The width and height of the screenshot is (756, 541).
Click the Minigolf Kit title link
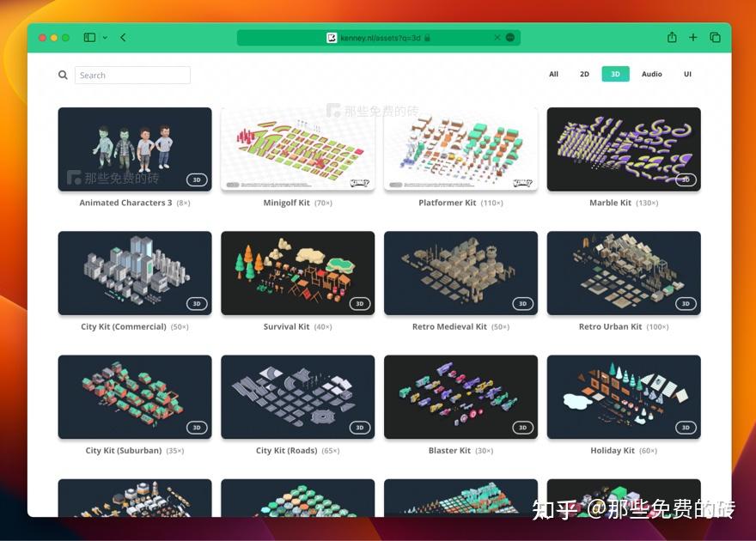(x=286, y=203)
